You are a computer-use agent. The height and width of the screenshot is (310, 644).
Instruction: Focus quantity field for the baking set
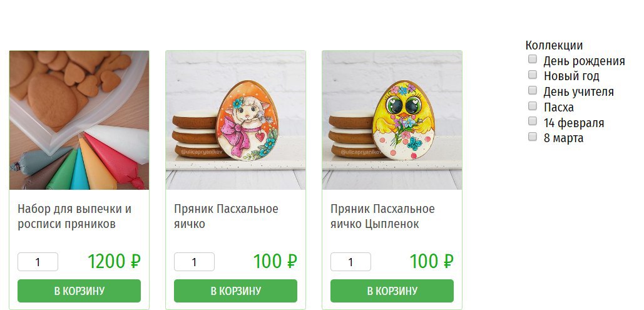click(x=38, y=262)
